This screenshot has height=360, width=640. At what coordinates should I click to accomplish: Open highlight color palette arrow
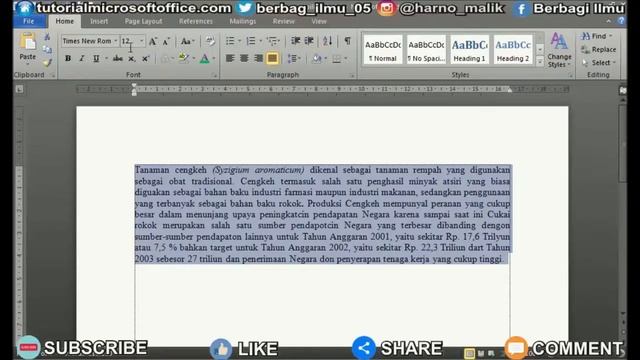(x=193, y=59)
